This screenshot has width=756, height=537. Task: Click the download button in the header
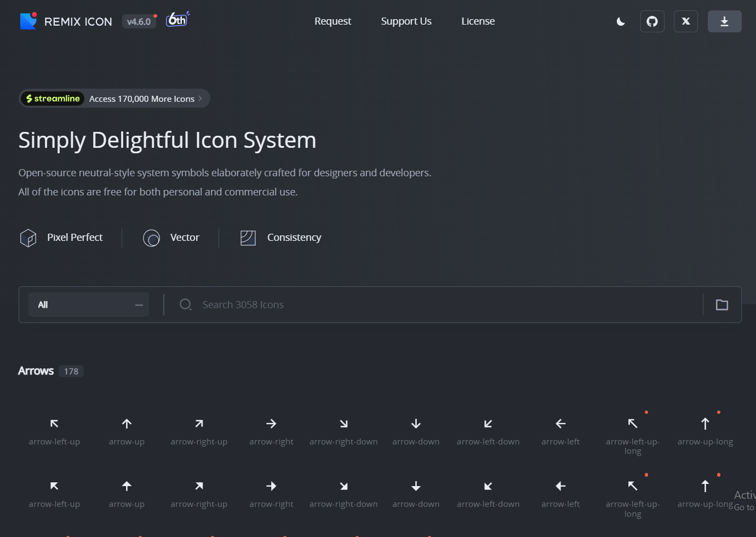tap(724, 21)
